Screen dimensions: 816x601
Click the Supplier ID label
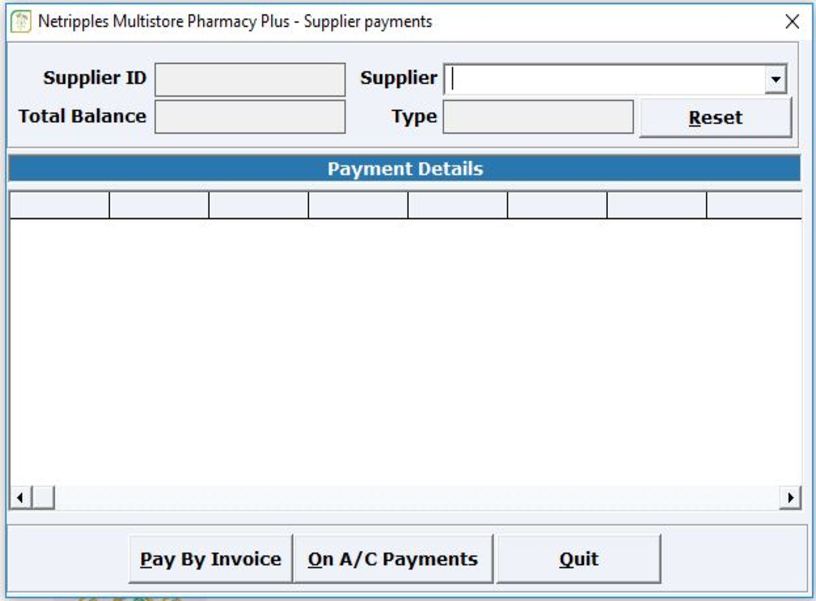(95, 78)
